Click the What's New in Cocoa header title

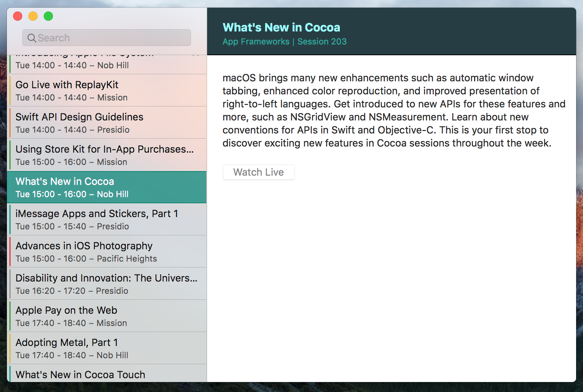click(x=281, y=27)
